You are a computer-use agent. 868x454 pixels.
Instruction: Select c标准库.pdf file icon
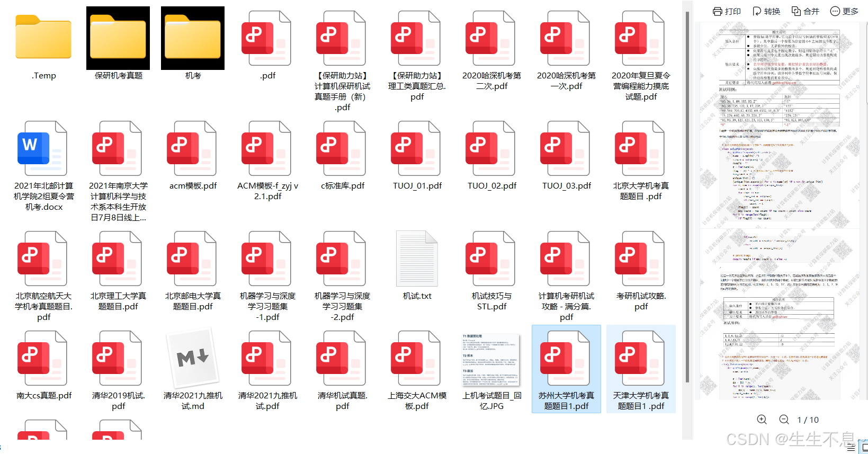pos(342,148)
